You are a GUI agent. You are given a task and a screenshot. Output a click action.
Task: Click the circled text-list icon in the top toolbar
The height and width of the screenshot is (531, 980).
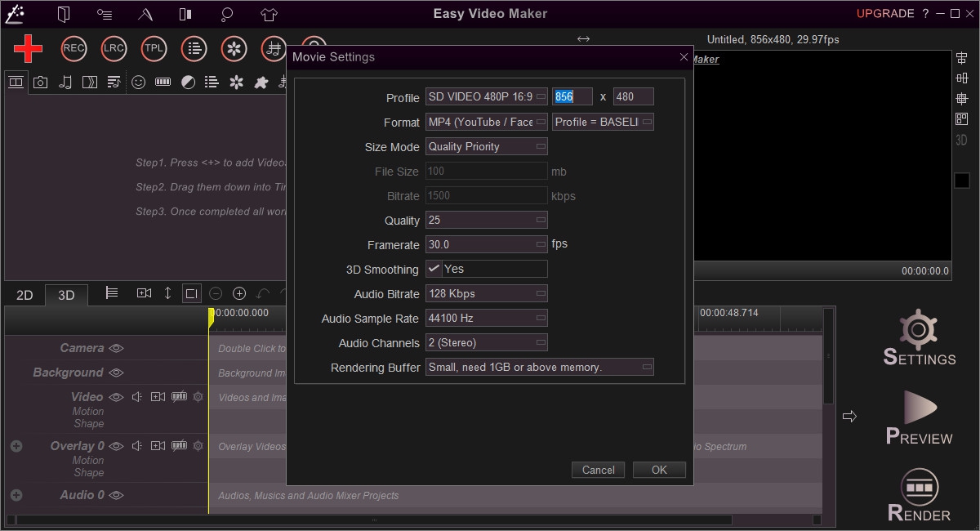click(194, 48)
